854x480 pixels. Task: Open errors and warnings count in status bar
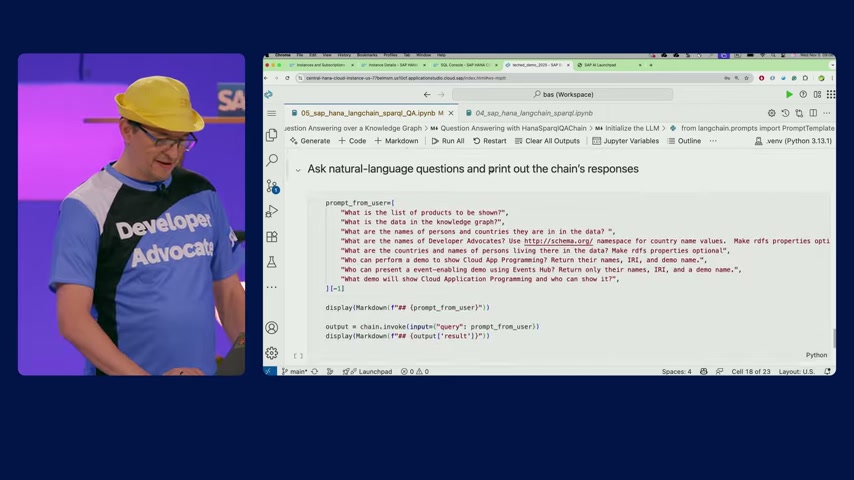414,371
